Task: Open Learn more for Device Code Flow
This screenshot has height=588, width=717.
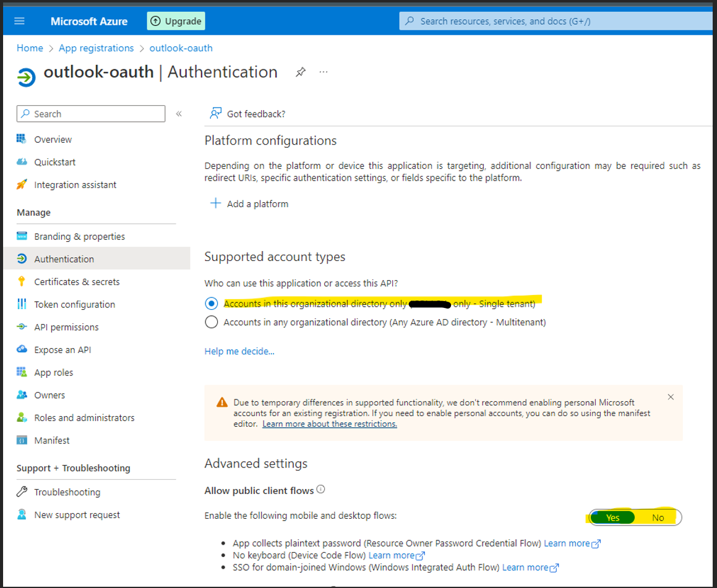Action: [x=397, y=556]
